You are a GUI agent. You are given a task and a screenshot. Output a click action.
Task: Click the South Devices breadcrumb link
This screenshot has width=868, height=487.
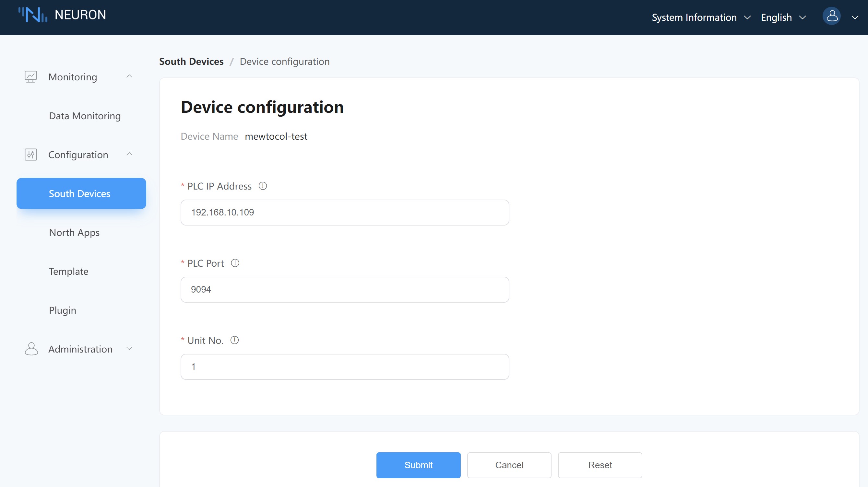[191, 62]
